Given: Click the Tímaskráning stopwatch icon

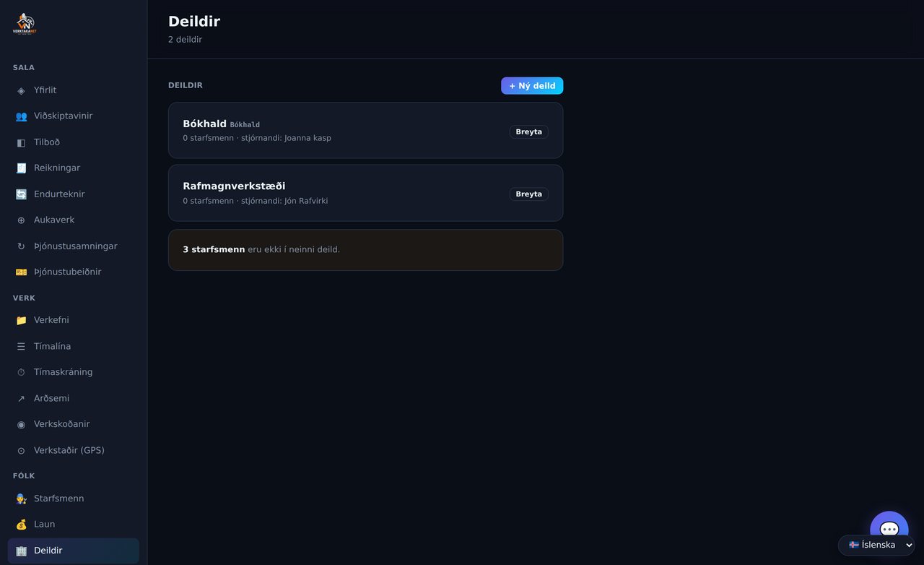Looking at the screenshot, I should tap(21, 372).
